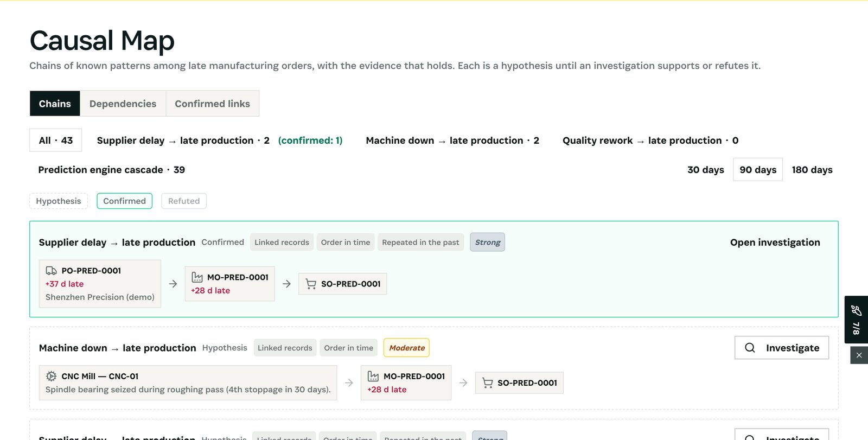Click the Moderate badge on the Machine down chain
This screenshot has width=868, height=440.
click(407, 348)
